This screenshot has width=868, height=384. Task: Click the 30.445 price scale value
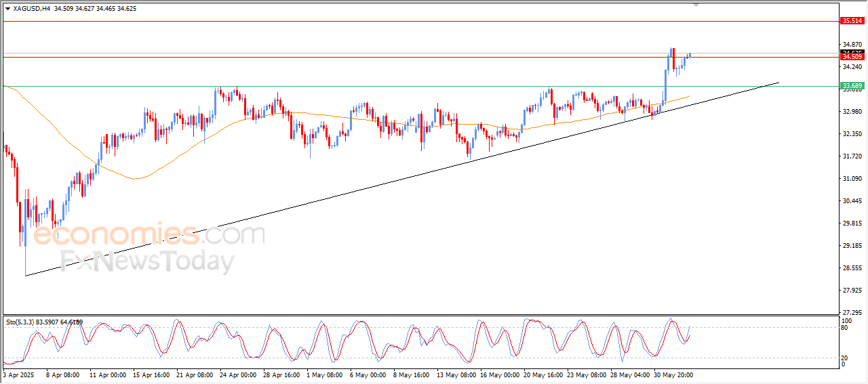[852, 201]
